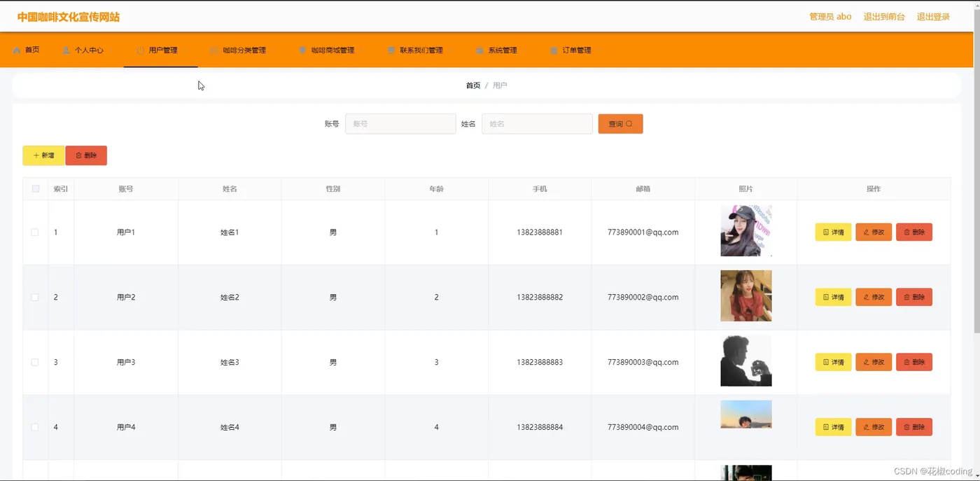
Task: Click the red 删除 batch delete button
Action: click(x=86, y=155)
